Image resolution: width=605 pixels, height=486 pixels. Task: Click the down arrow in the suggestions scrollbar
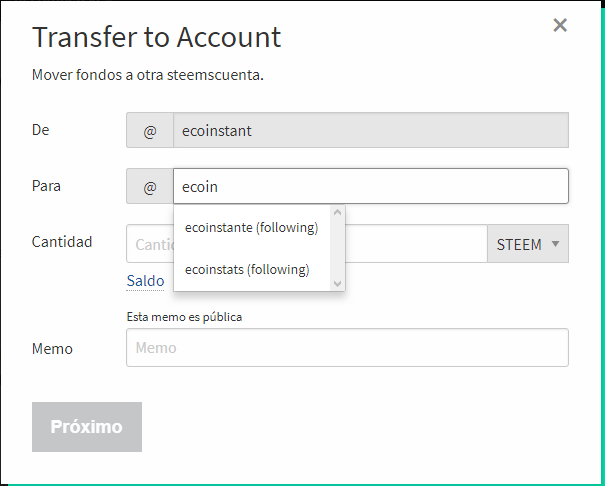338,284
